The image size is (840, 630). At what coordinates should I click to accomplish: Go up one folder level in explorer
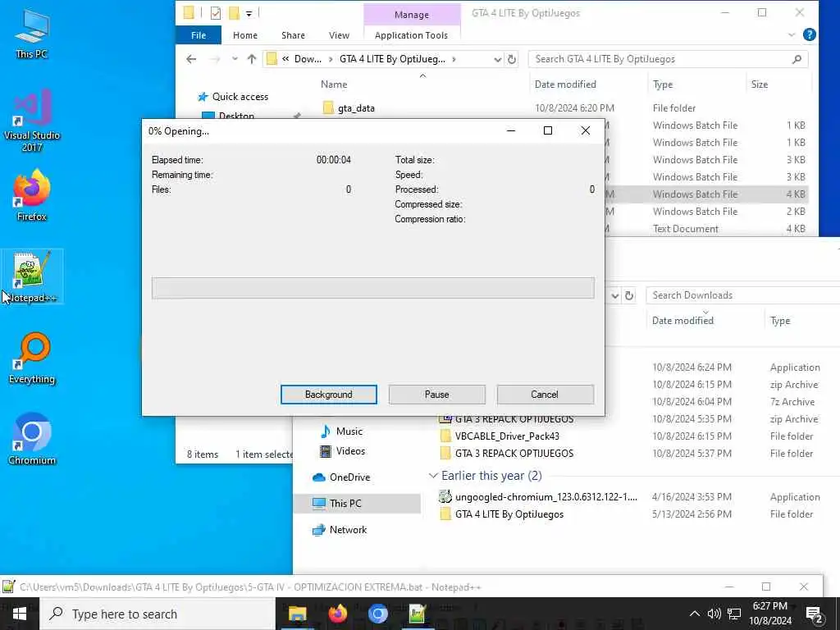click(251, 59)
